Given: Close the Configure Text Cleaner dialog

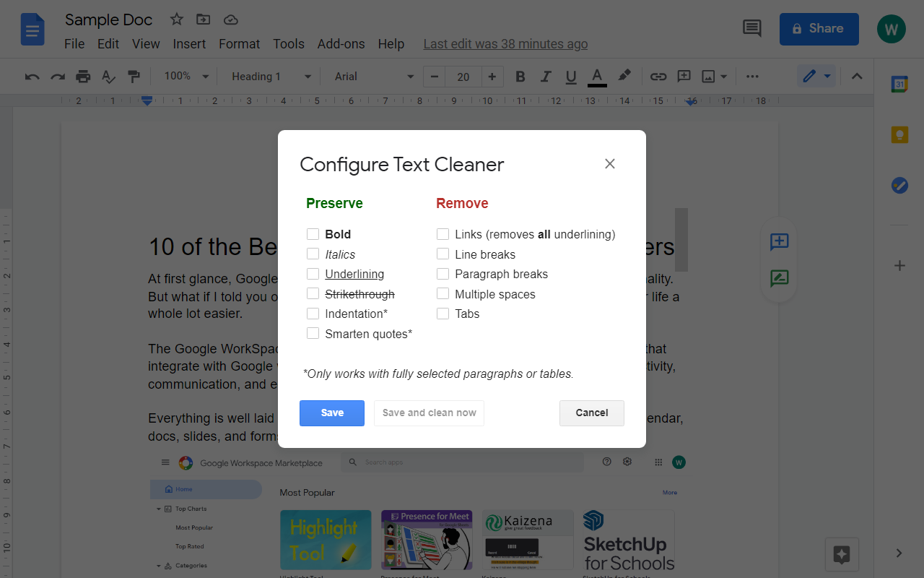Looking at the screenshot, I should 610,164.
